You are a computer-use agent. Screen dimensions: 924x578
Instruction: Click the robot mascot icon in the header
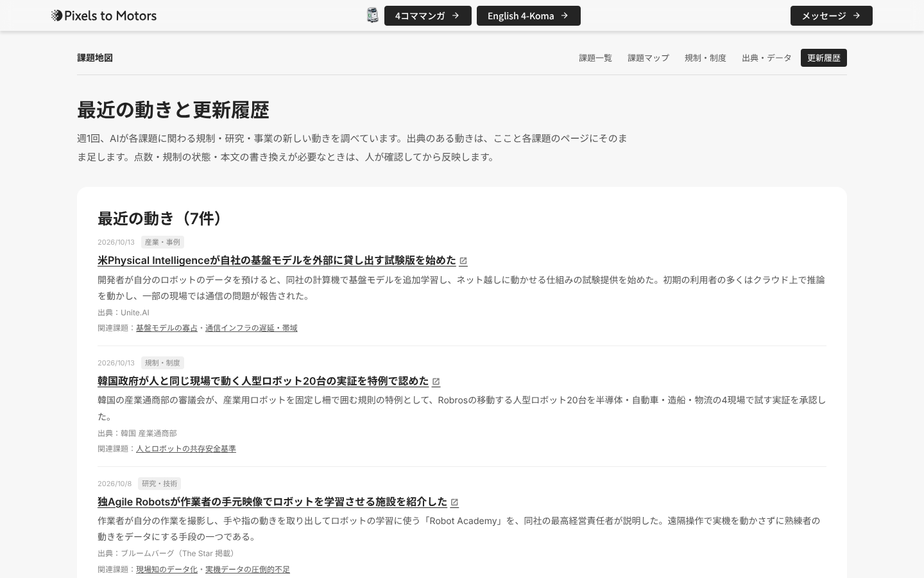[373, 15]
